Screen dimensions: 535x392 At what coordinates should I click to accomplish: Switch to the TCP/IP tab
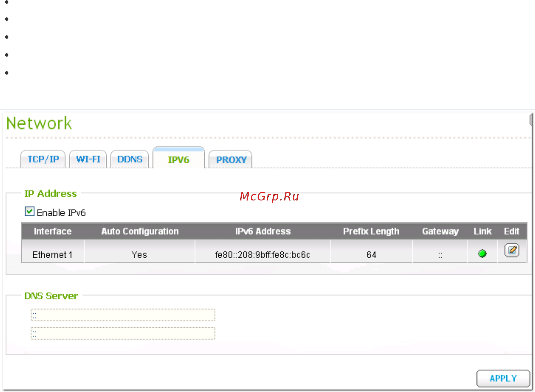43,159
